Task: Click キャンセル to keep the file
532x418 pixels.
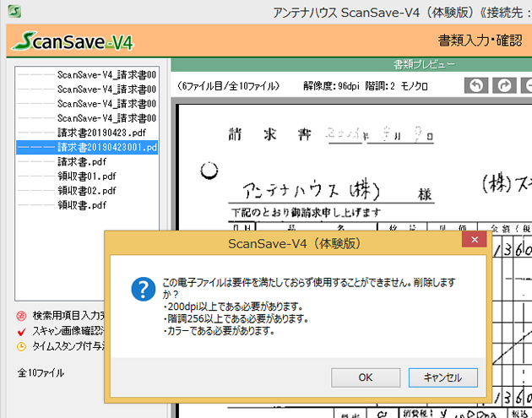Action: pos(442,377)
